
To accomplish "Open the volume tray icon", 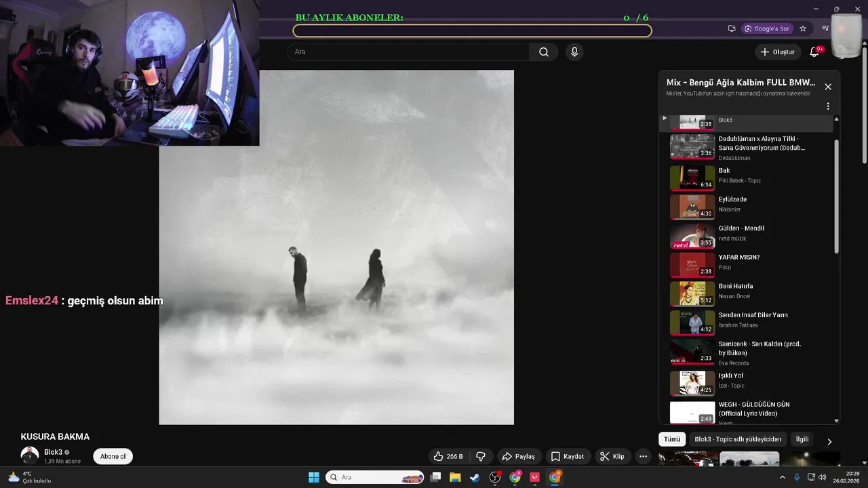I will 823,477.
